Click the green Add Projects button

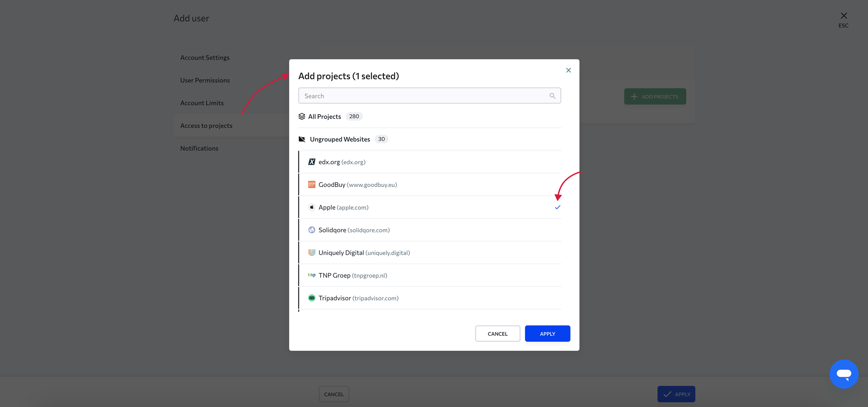pyautogui.click(x=655, y=96)
